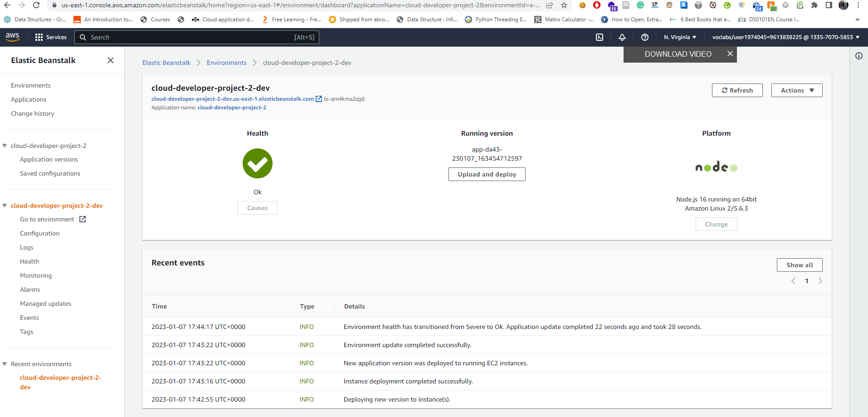This screenshot has height=417, width=868.
Task: Click the green health Ok checkmark icon
Action: pos(258,163)
